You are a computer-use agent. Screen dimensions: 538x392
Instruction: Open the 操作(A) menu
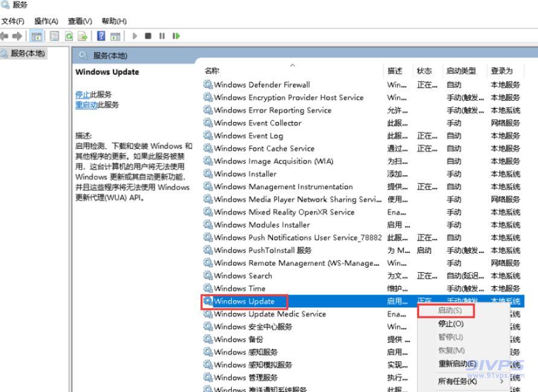click(x=46, y=21)
